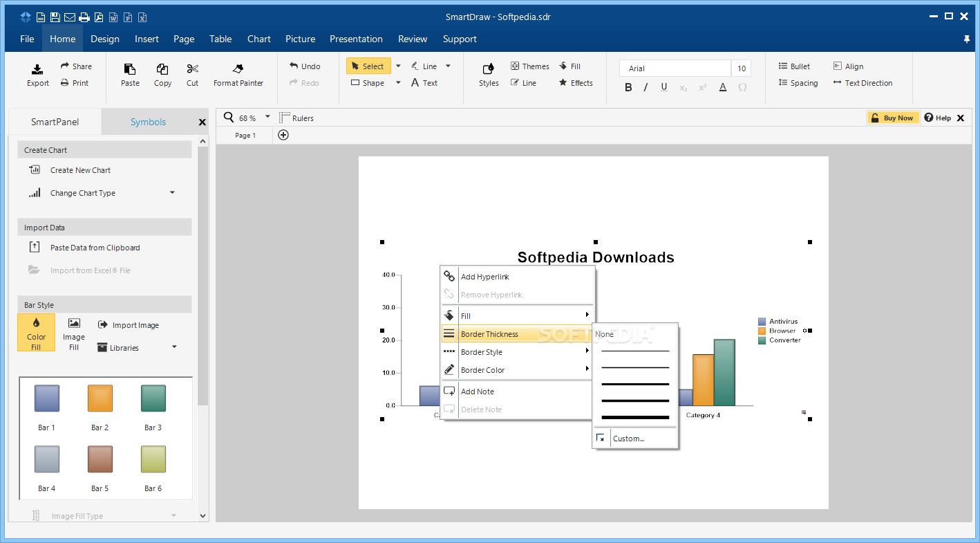Click the pin ribbon icon

(967, 39)
